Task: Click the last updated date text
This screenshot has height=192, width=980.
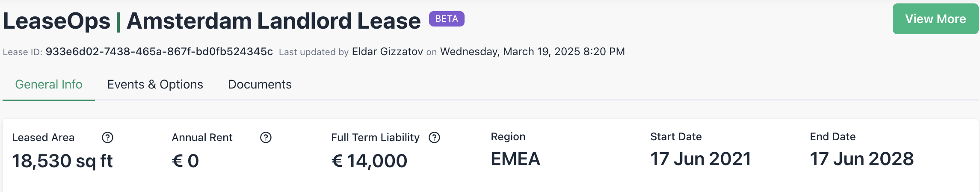Action: click(533, 52)
